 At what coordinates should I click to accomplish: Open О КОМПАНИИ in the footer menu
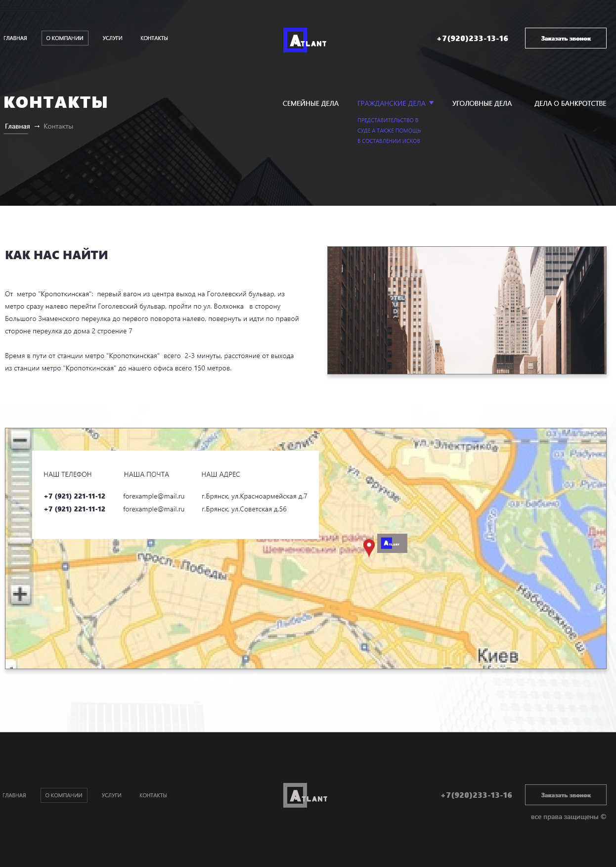pos(64,795)
